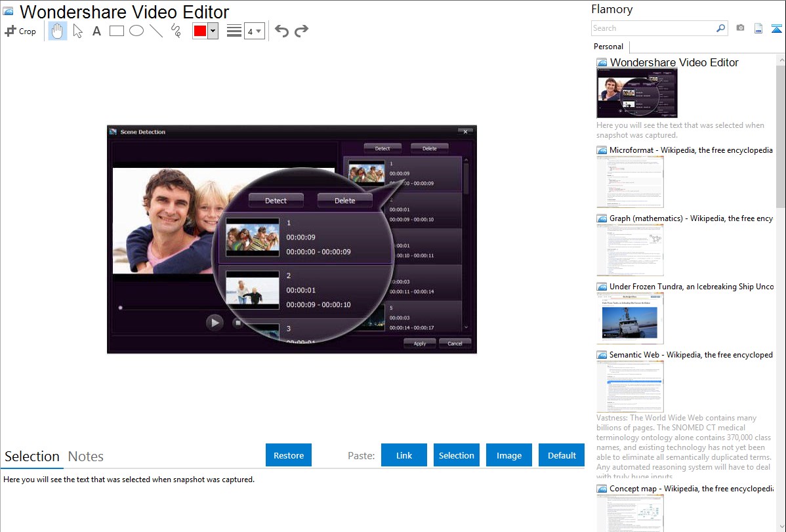This screenshot has height=532, width=786.
Task: Pick the rectangle shape tool
Action: tap(116, 31)
